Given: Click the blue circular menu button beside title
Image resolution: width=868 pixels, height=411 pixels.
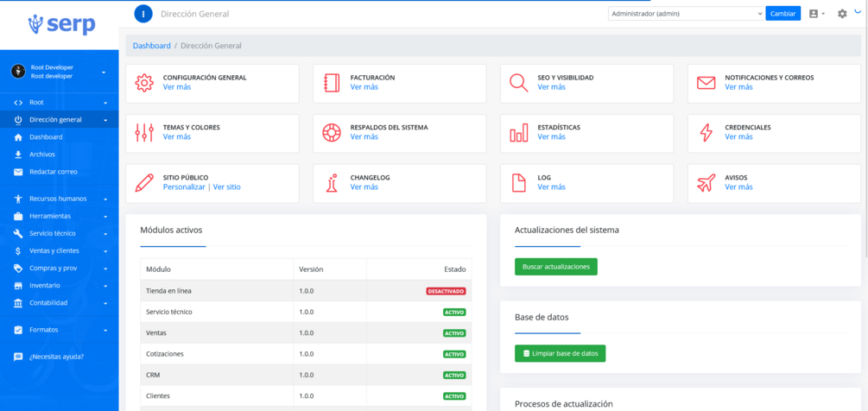Looking at the screenshot, I should point(143,14).
